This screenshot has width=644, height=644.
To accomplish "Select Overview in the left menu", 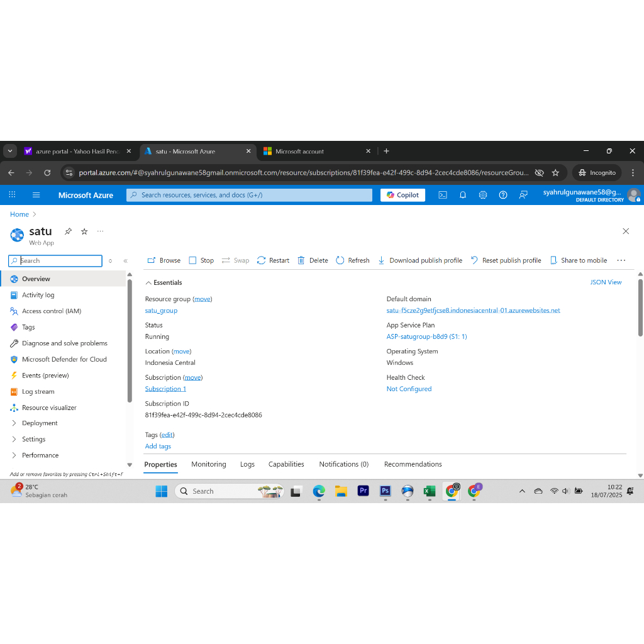I will tap(63, 279).
